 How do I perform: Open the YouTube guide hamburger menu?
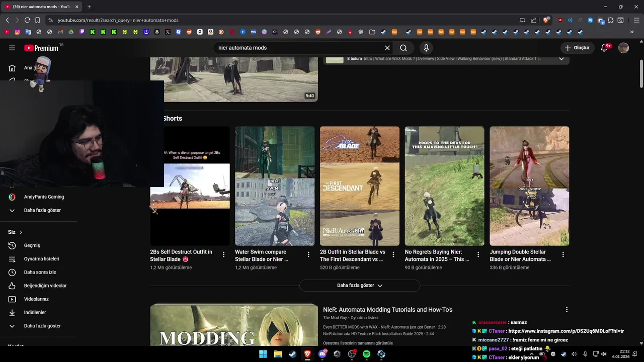12,48
